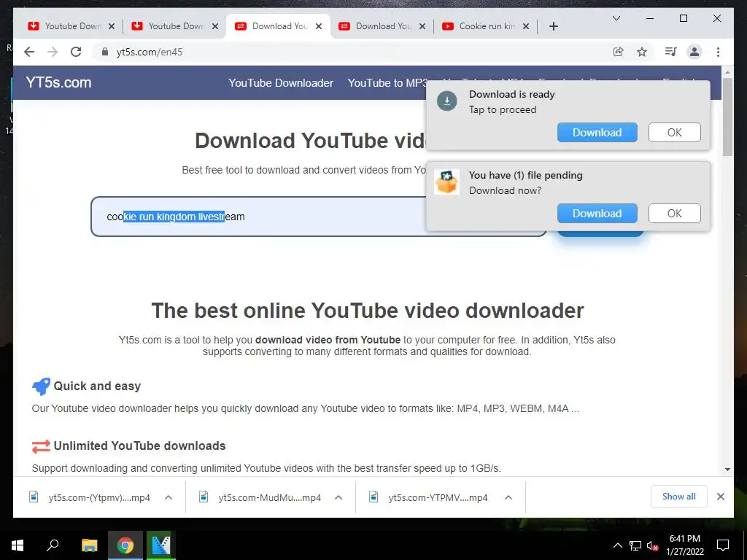
Task: Open the Windows Start menu
Action: tap(18, 545)
